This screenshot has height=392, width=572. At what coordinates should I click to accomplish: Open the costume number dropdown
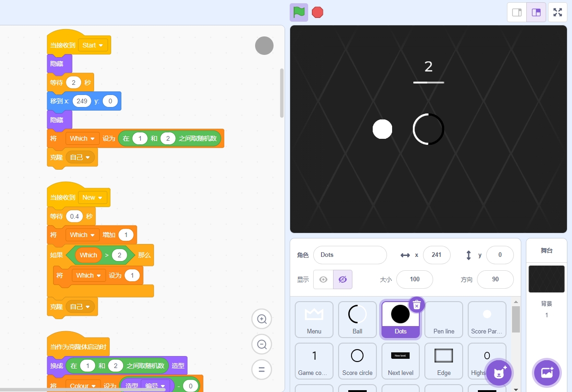tap(155, 386)
